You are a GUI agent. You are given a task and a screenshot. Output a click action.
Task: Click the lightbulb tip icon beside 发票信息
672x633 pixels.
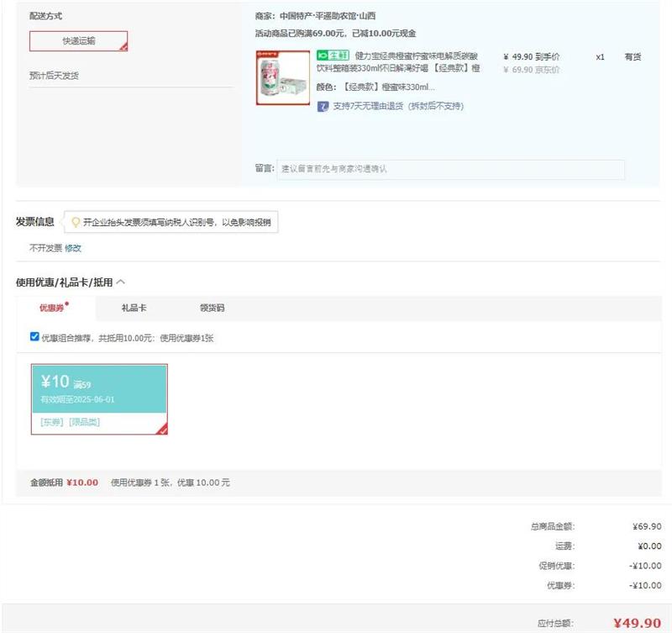pyautogui.click(x=76, y=223)
